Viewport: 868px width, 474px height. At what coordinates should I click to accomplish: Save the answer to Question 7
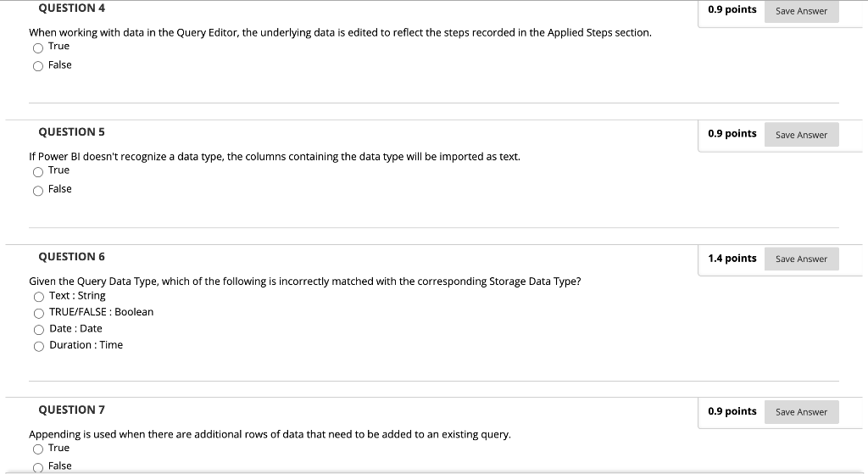point(801,412)
